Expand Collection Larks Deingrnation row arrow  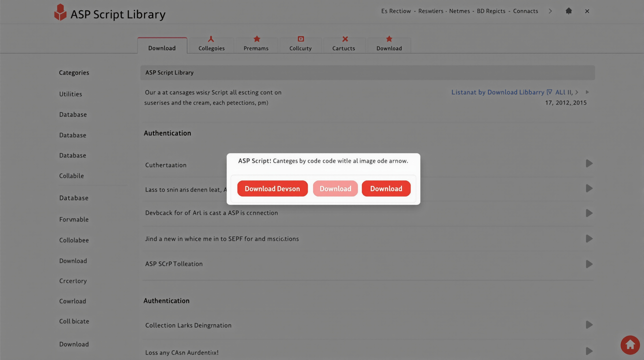coord(589,325)
